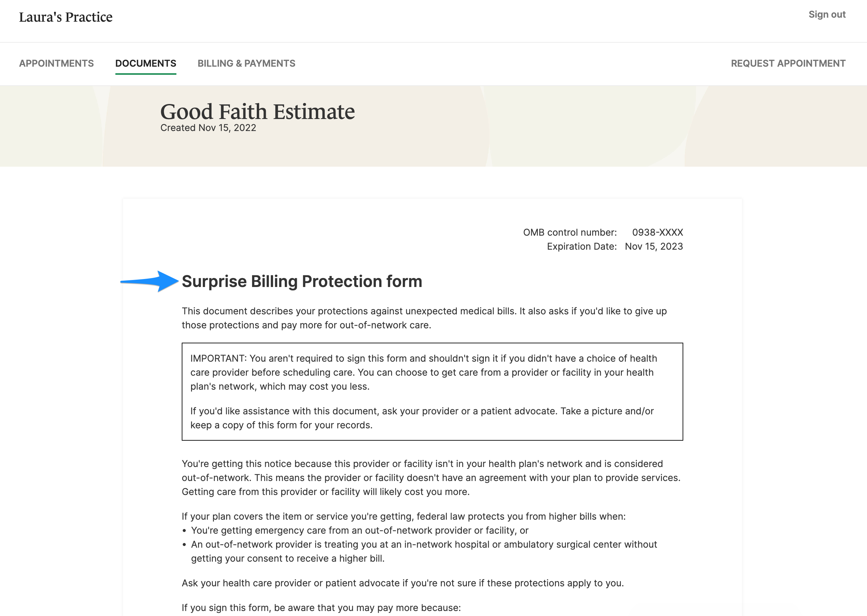Click the blue arrow pointing at the heading
This screenshot has height=616, width=867.
click(148, 281)
